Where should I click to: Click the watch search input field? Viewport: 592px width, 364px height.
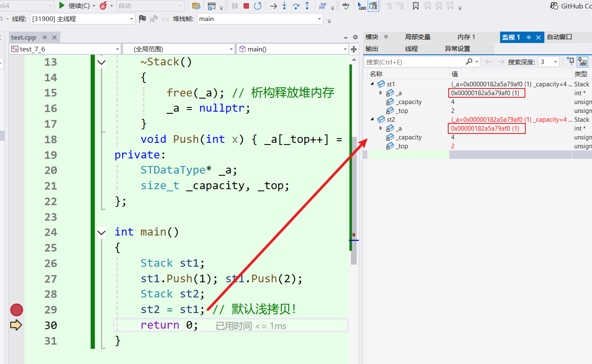coord(415,62)
